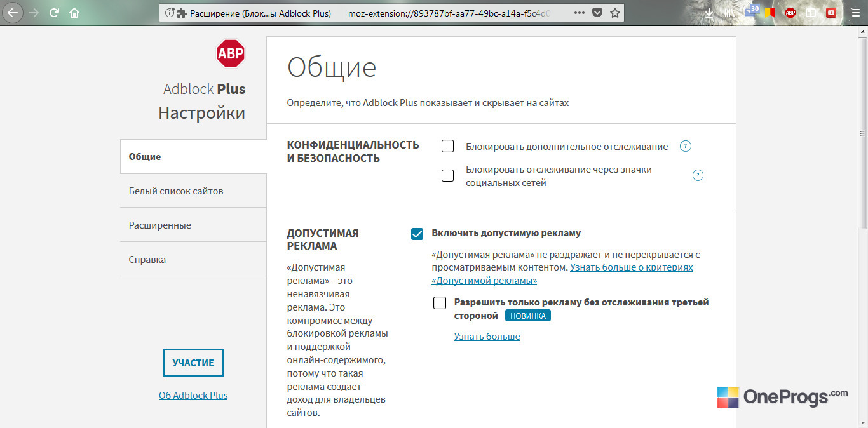Viewport: 868px width, 428px height.
Task: Save page to Pocket icon
Action: pyautogui.click(x=597, y=13)
